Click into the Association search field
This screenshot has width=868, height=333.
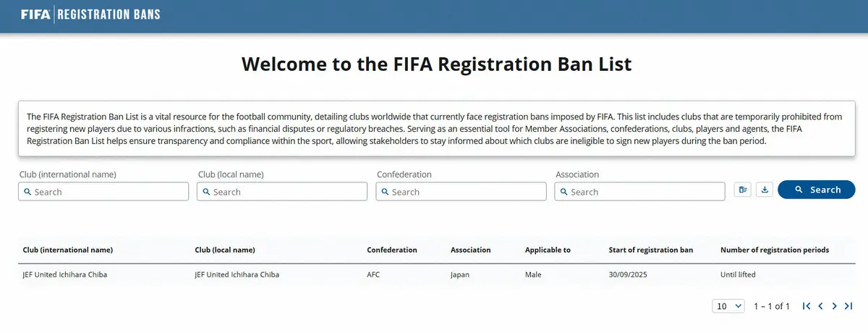tap(640, 192)
